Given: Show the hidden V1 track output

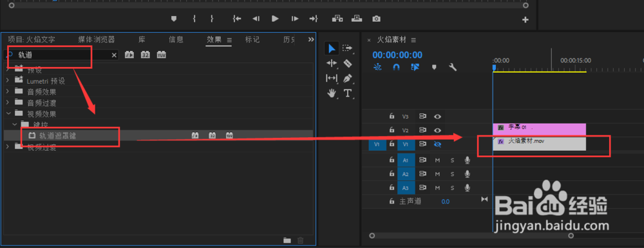Looking at the screenshot, I should click(437, 144).
